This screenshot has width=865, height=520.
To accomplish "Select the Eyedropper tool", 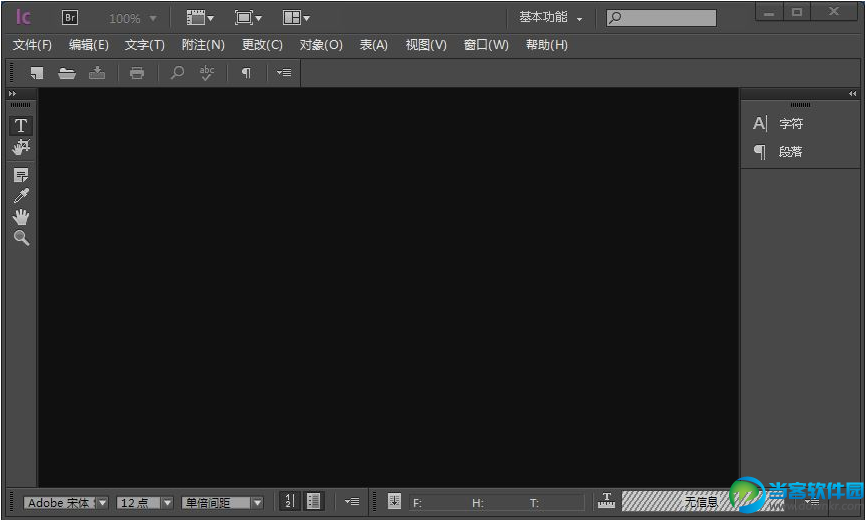I will coord(21,196).
